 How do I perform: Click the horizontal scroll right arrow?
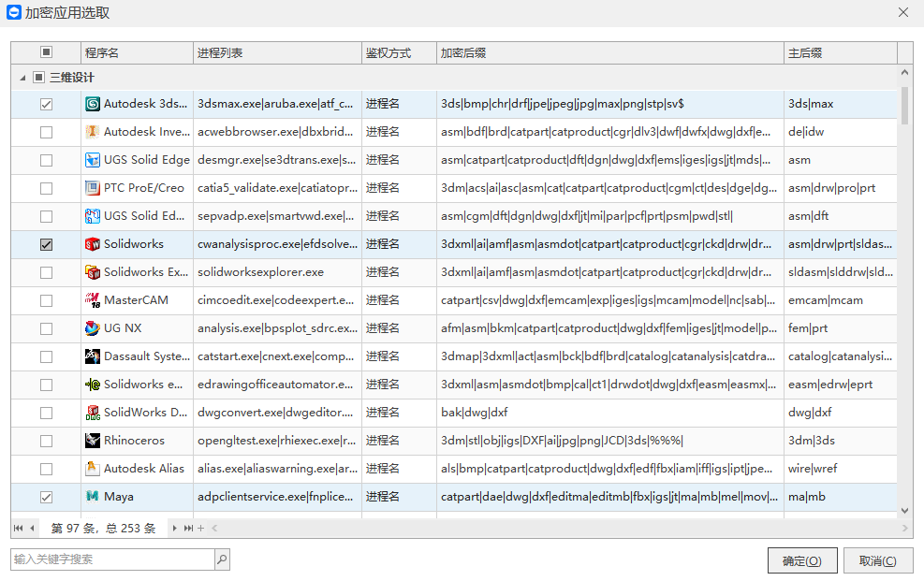pos(904,528)
